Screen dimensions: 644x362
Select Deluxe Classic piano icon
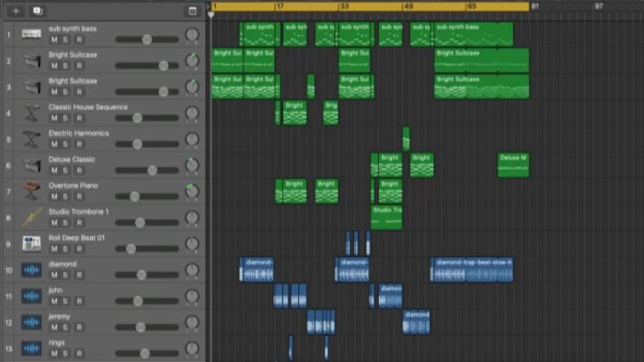31,165
